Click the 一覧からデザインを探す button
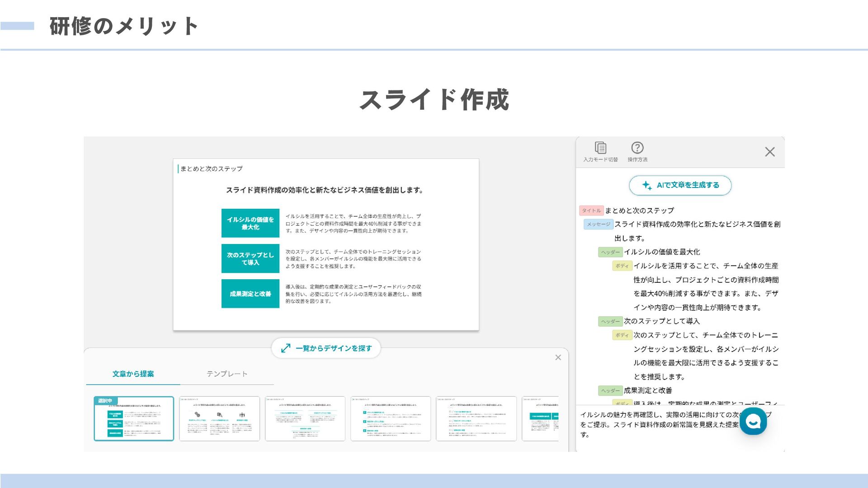The image size is (868, 488). (x=326, y=348)
